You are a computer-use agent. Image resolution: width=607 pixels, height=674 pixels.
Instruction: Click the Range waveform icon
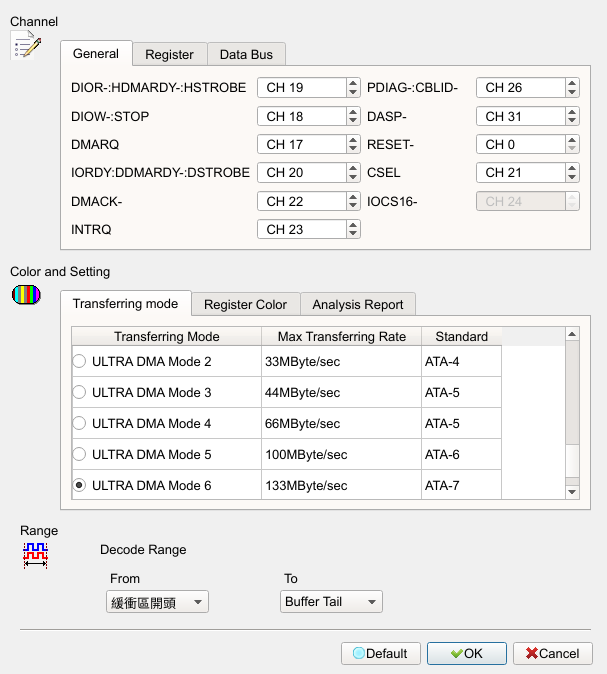pos(35,556)
